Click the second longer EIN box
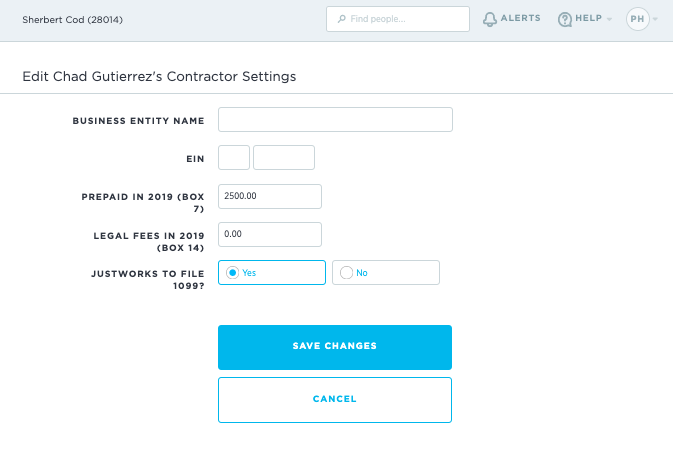 click(284, 157)
